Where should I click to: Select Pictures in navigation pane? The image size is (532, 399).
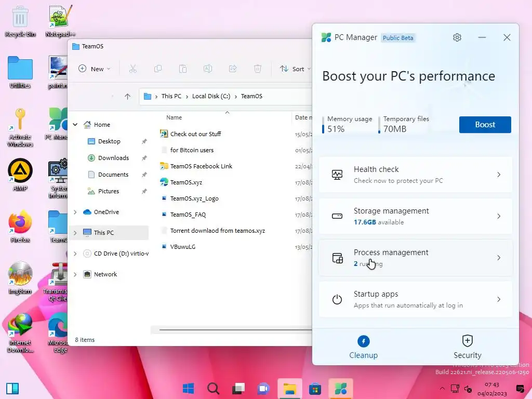point(109,191)
